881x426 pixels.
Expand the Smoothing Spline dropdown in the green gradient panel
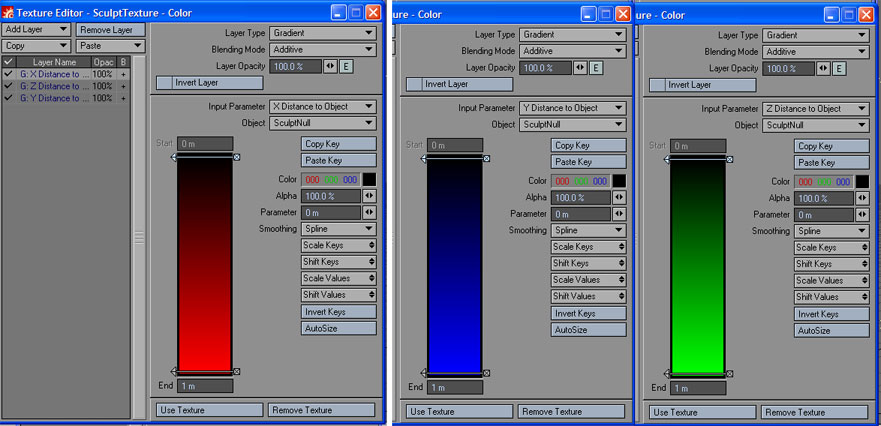(831, 231)
